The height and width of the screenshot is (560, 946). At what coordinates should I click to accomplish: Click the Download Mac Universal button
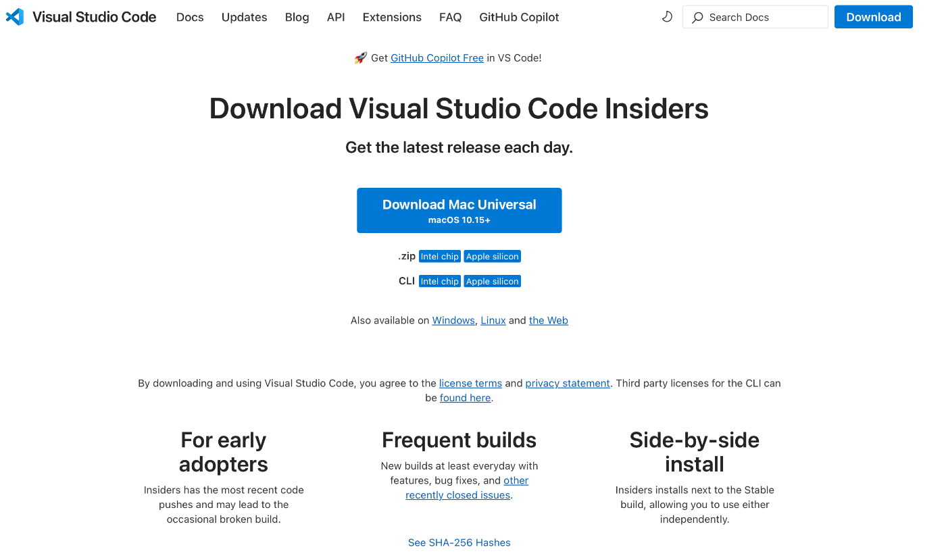[459, 210]
